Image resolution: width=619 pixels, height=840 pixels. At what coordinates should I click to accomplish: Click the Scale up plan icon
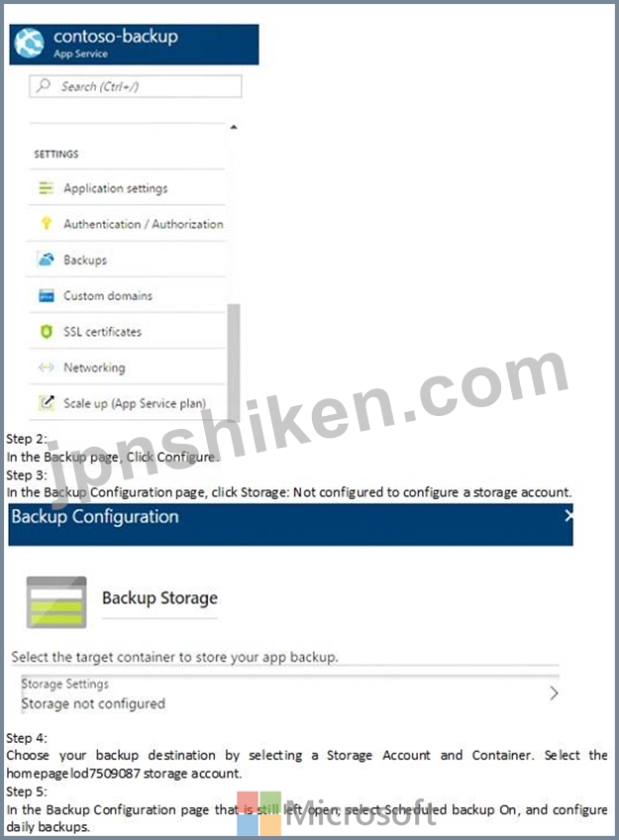pyautogui.click(x=46, y=403)
